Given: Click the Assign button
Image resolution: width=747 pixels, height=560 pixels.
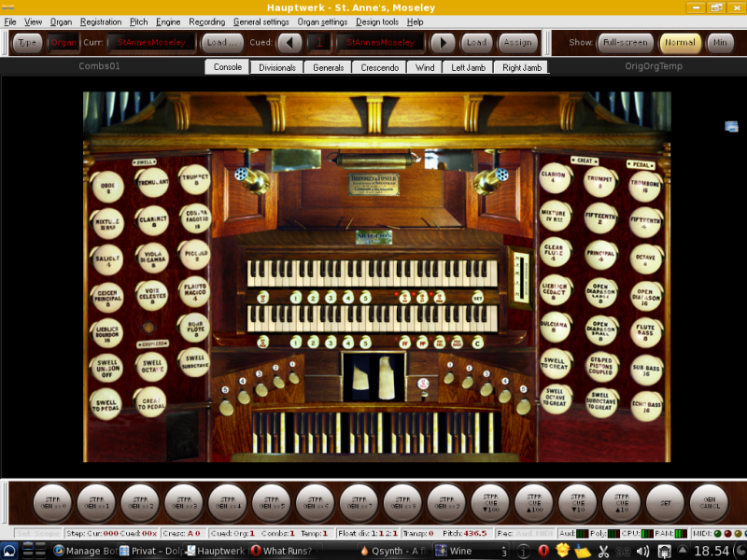Looking at the screenshot, I should point(517,42).
